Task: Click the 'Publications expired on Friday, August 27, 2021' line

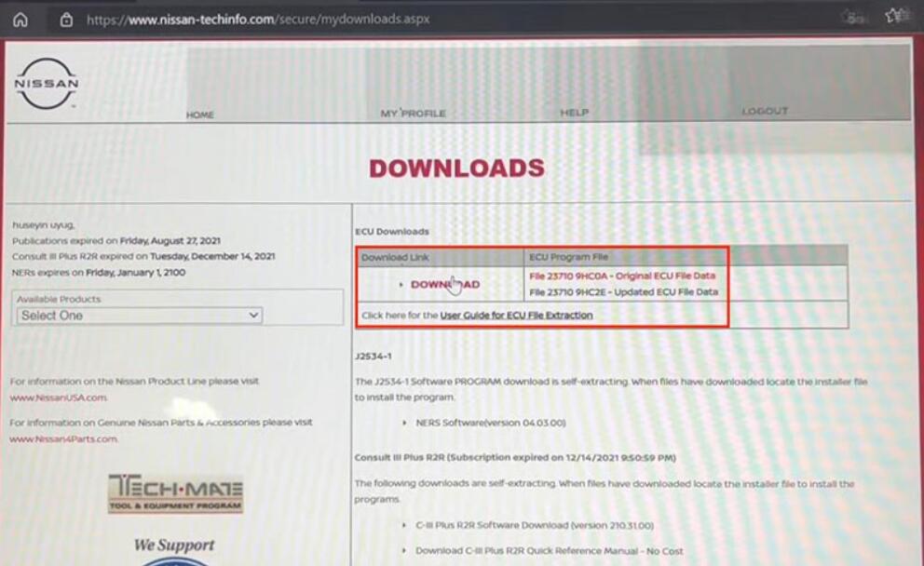Action: click(x=116, y=241)
